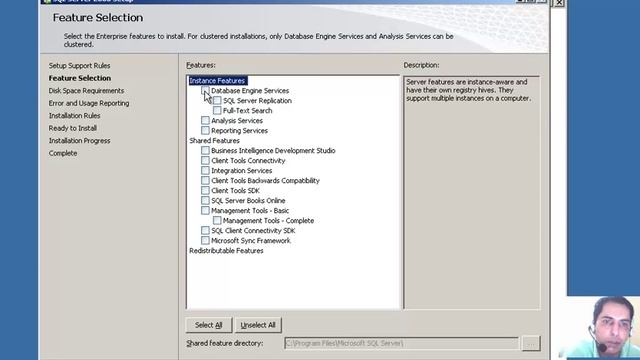The width and height of the screenshot is (640, 360).
Task: Open Ready to Install step
Action: (73, 128)
